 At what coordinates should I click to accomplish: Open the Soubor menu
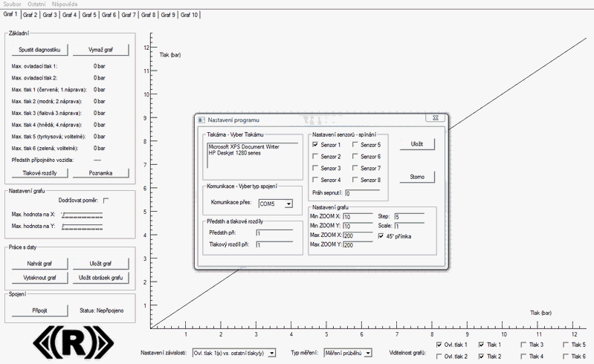[13, 4]
